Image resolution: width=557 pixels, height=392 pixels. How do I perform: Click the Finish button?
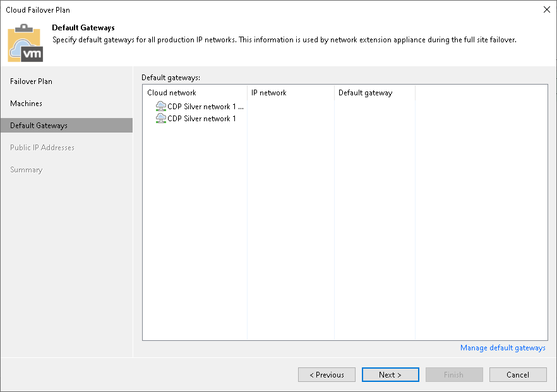pos(454,374)
